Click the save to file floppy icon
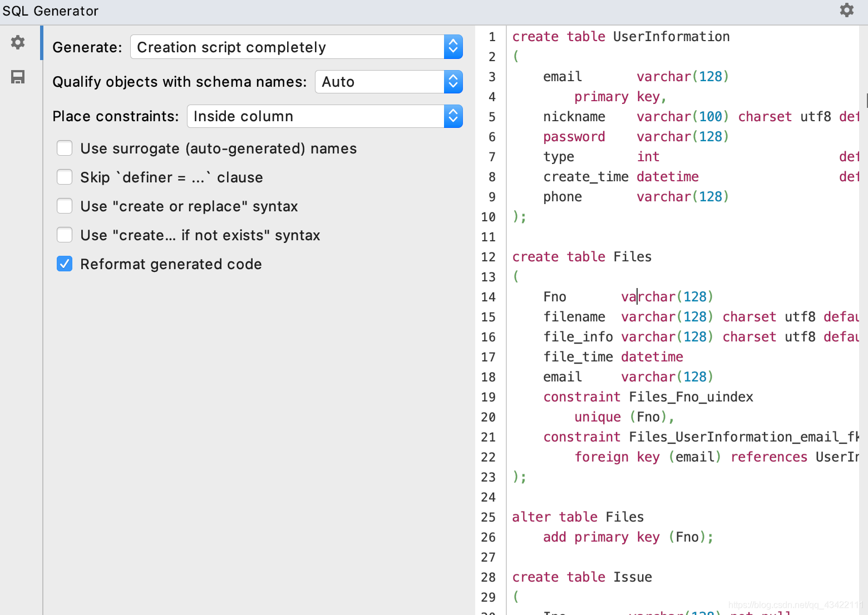Viewport: 868px width, 615px height. [x=18, y=77]
